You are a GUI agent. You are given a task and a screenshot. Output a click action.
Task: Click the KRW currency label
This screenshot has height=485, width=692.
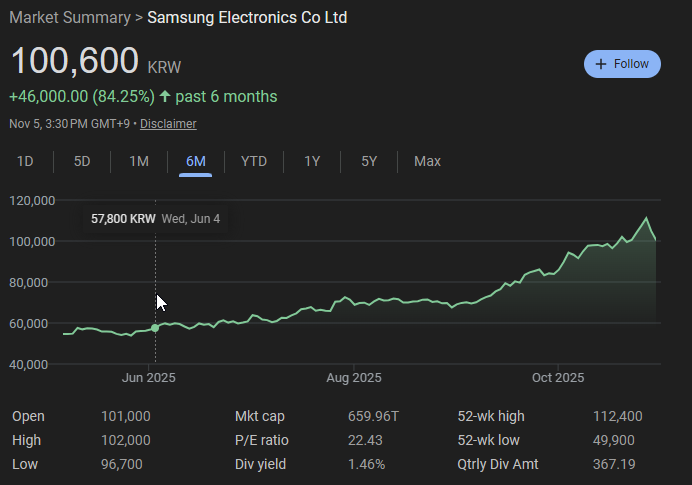click(x=164, y=68)
